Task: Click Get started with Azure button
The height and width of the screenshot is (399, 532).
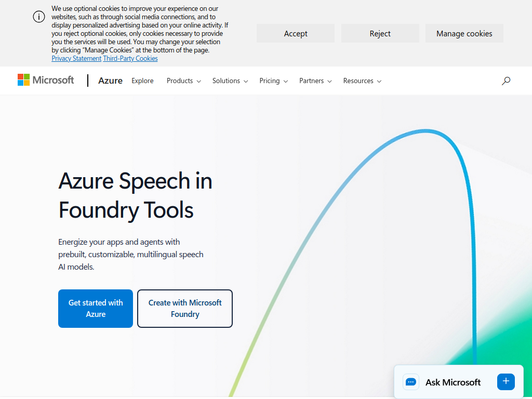Action: tap(96, 309)
